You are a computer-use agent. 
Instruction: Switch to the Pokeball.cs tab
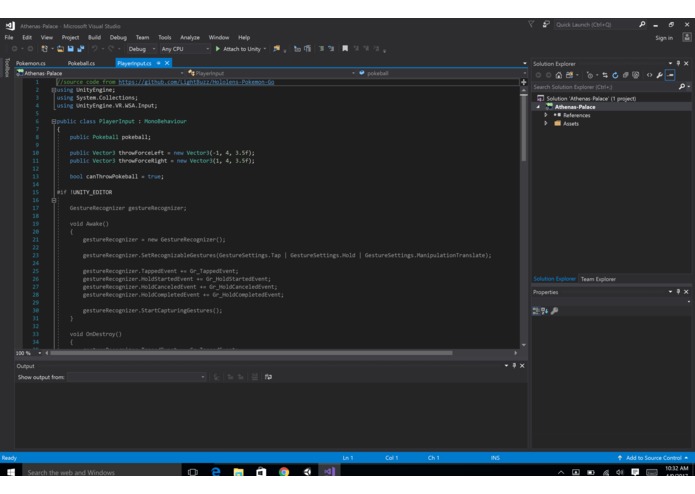(81, 63)
